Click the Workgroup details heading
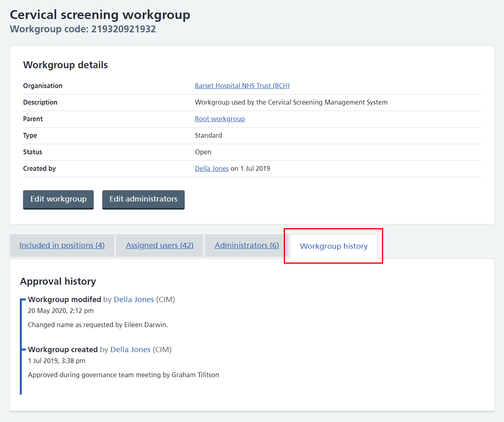Screen dimensions: 504x422 click(65, 65)
